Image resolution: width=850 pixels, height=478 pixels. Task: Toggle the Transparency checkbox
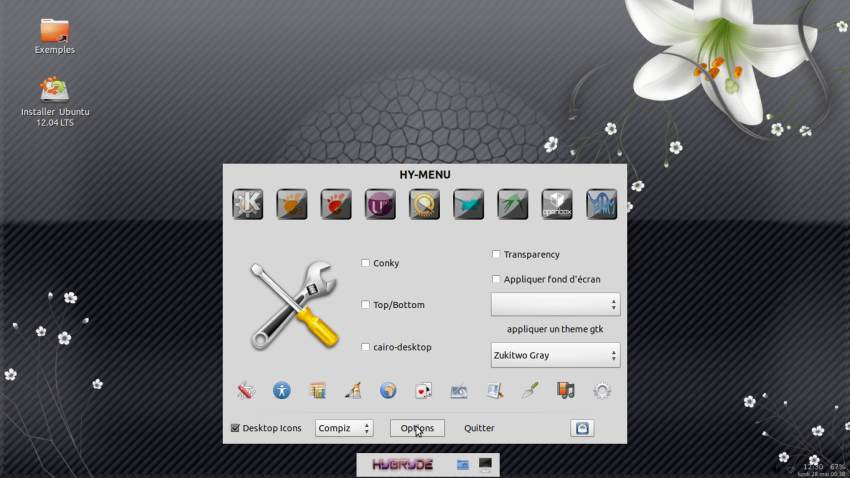click(x=496, y=255)
